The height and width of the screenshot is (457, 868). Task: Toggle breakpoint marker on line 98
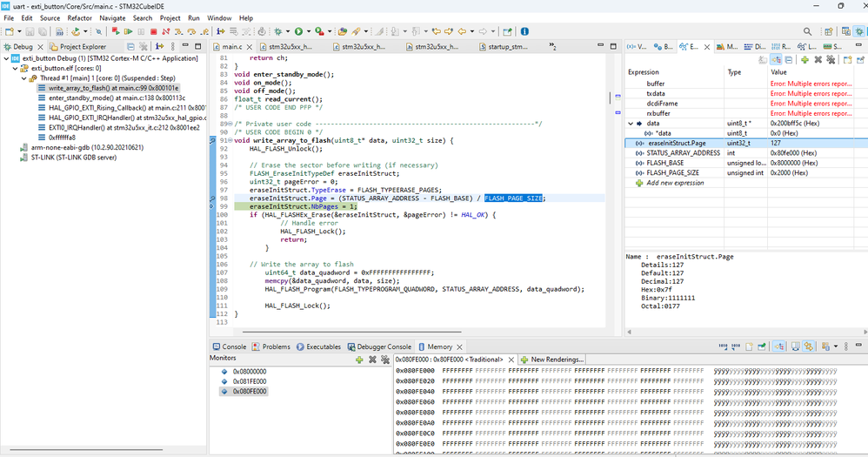tap(212, 198)
